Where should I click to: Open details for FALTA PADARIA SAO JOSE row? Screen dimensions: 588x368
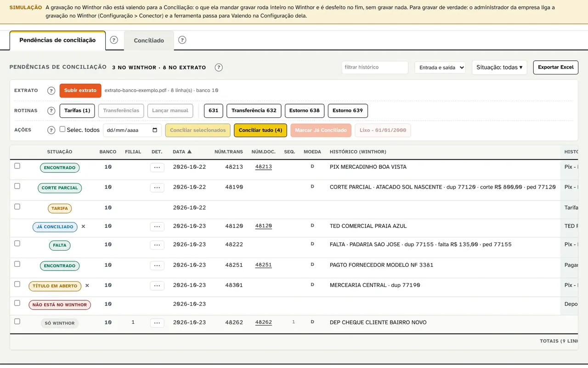[157, 245]
